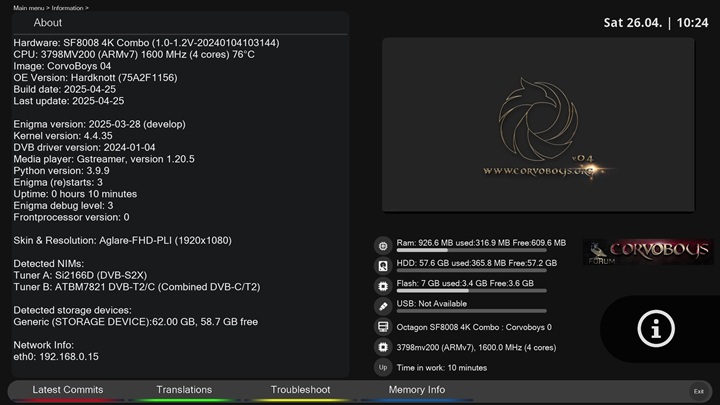
Task: Click the Octagon SF8008 4K Combo : Corvoboys text
Action: 474,327
